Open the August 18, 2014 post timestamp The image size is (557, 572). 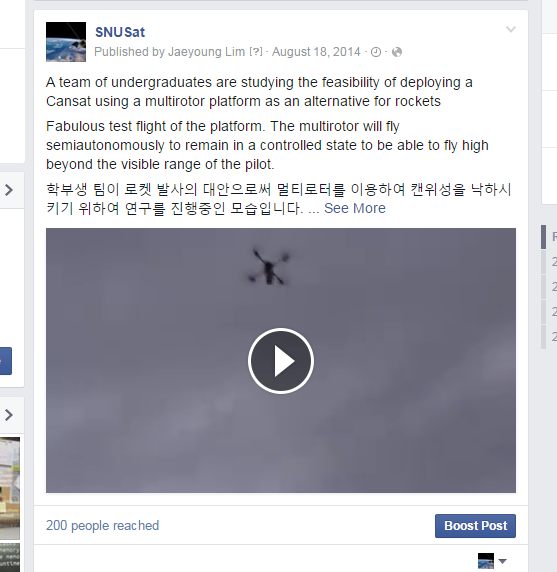316,52
